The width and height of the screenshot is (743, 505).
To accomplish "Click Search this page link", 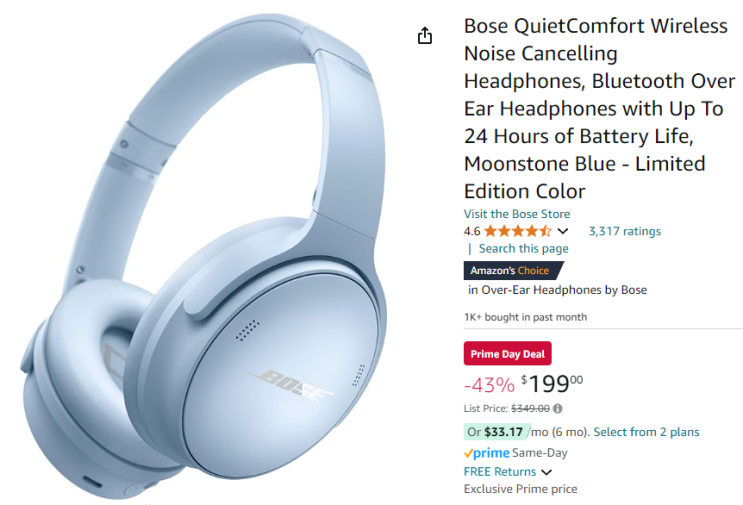I will pos(524,249).
